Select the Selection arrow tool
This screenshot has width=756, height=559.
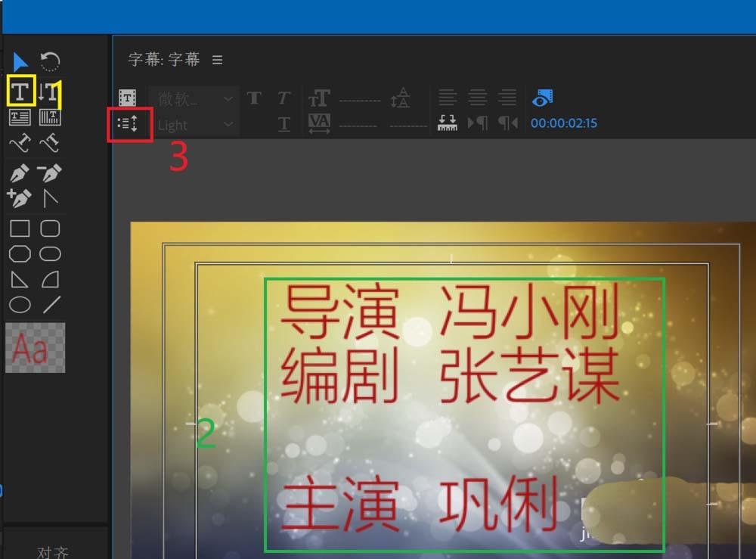tap(20, 61)
